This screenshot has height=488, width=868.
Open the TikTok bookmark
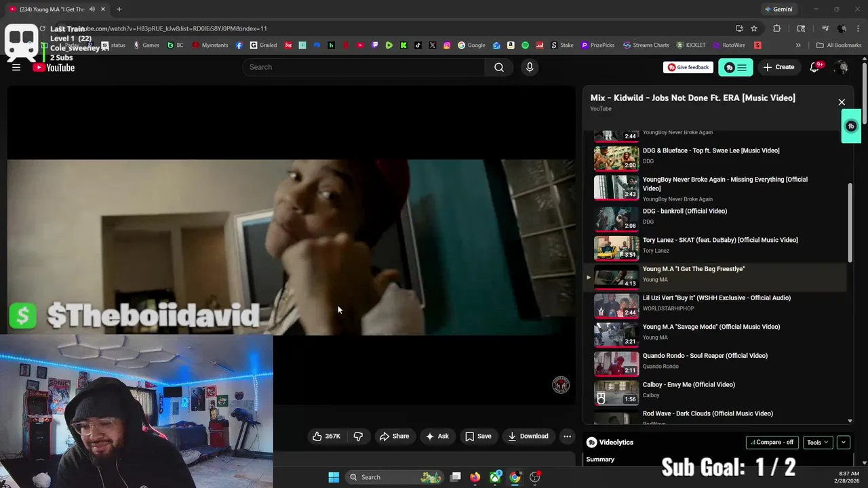tap(418, 45)
